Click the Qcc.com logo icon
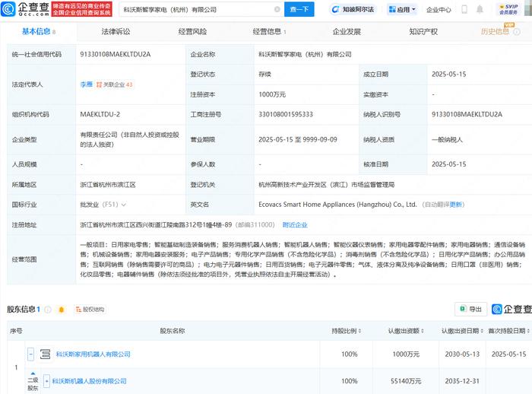 [x=8, y=9]
